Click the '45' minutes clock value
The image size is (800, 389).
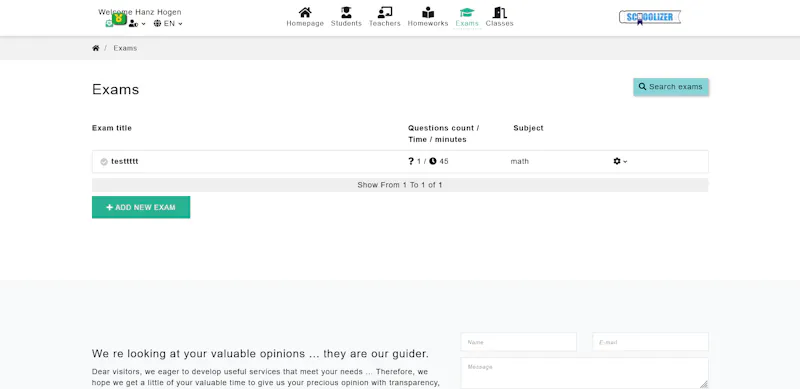(x=439, y=161)
